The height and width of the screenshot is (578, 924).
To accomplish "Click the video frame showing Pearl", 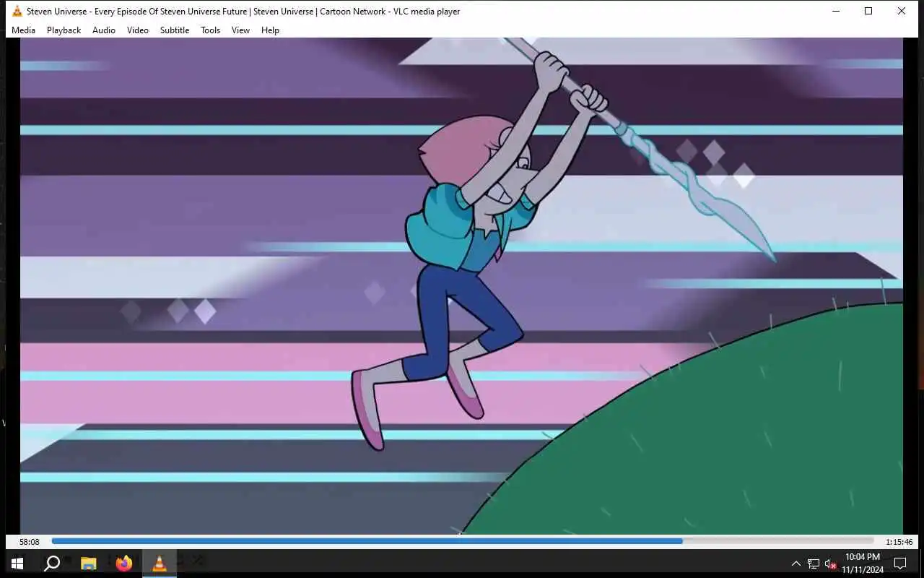I will 461,286.
